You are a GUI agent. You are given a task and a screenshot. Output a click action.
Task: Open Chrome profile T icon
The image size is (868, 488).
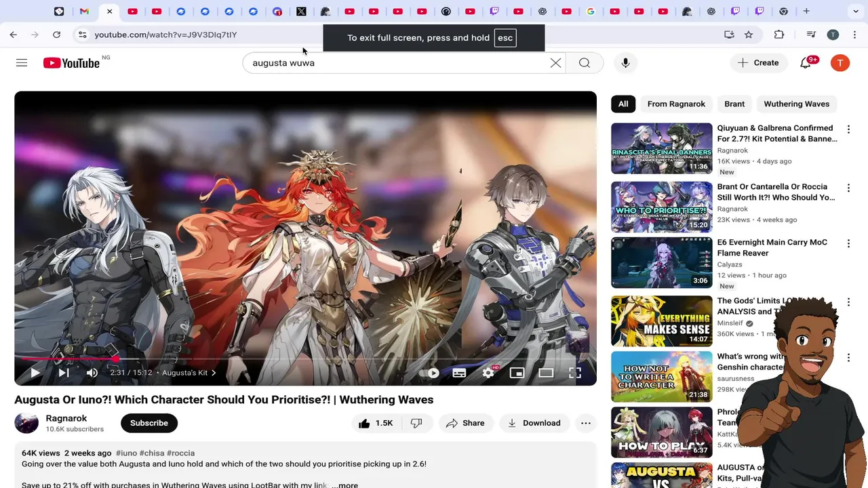pos(833,35)
